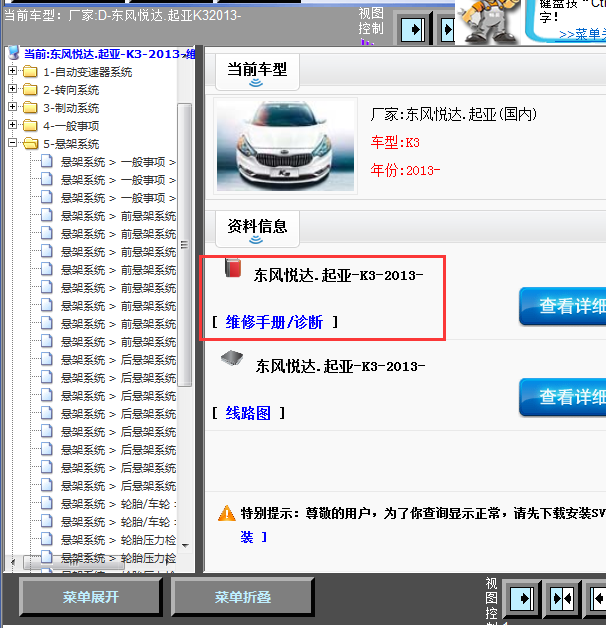Click the 特别提示 notice text

[x=423, y=513]
